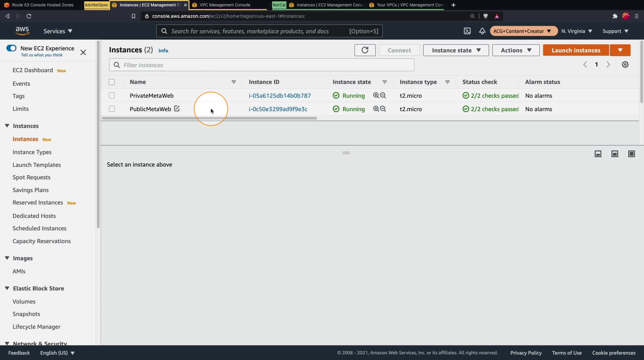Open the N. Virginia region selector
This screenshot has height=360, width=644.
[x=577, y=31]
